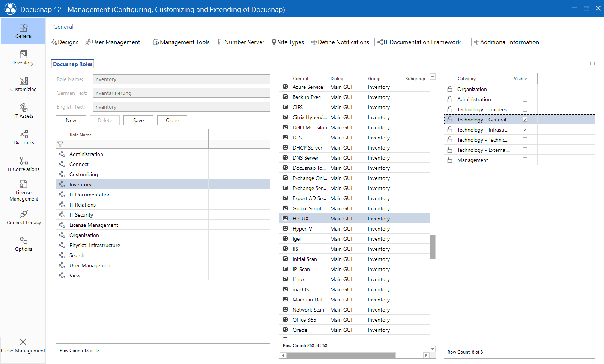
Task: Click the vertical scrollbar thumb in controls list
Action: point(433,247)
